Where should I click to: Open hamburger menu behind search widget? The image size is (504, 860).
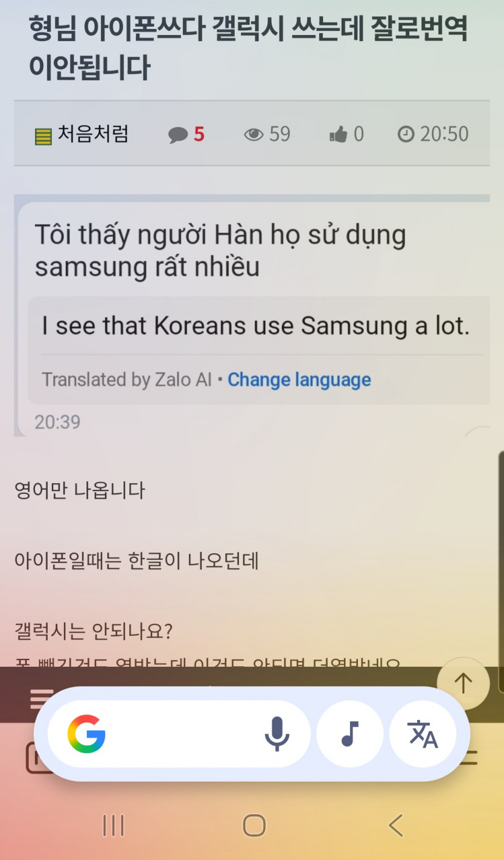coord(41,698)
